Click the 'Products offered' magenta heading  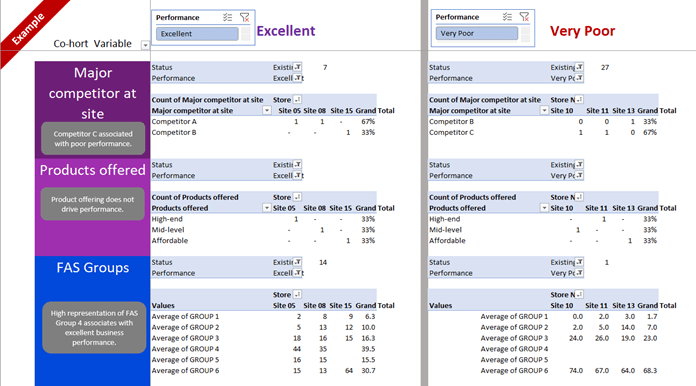92,170
